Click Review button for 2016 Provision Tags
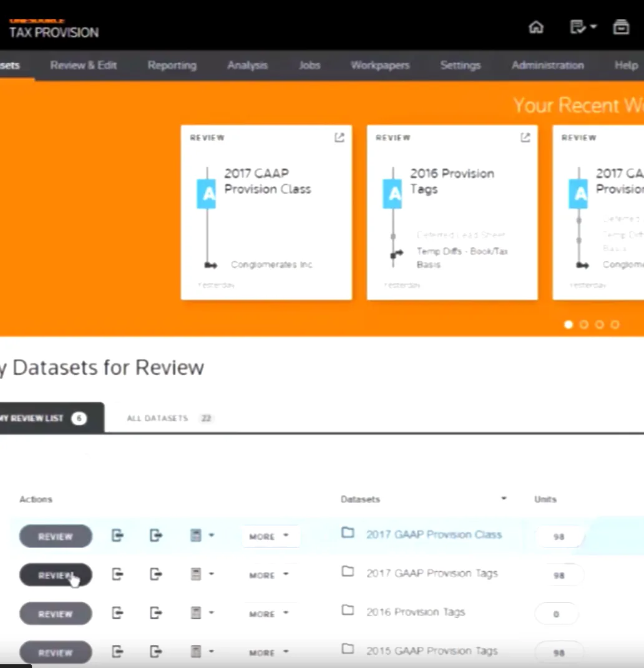Screen dimensions: 644x668 56,614
